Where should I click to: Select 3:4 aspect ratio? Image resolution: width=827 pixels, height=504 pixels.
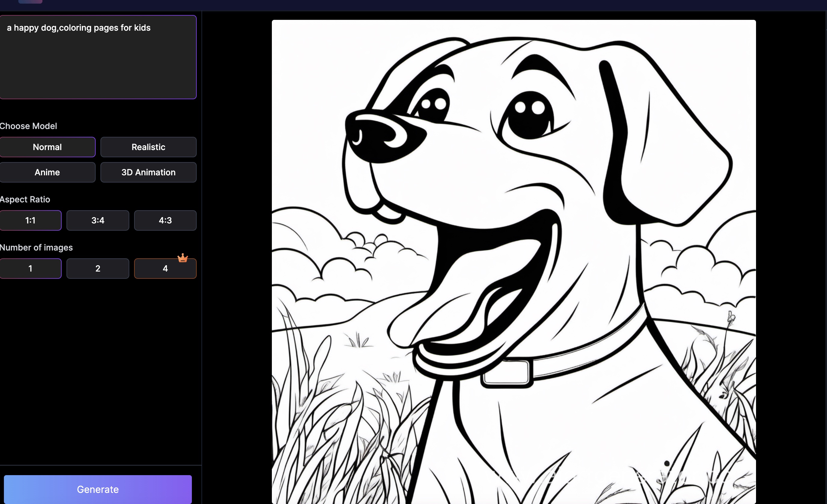(97, 220)
